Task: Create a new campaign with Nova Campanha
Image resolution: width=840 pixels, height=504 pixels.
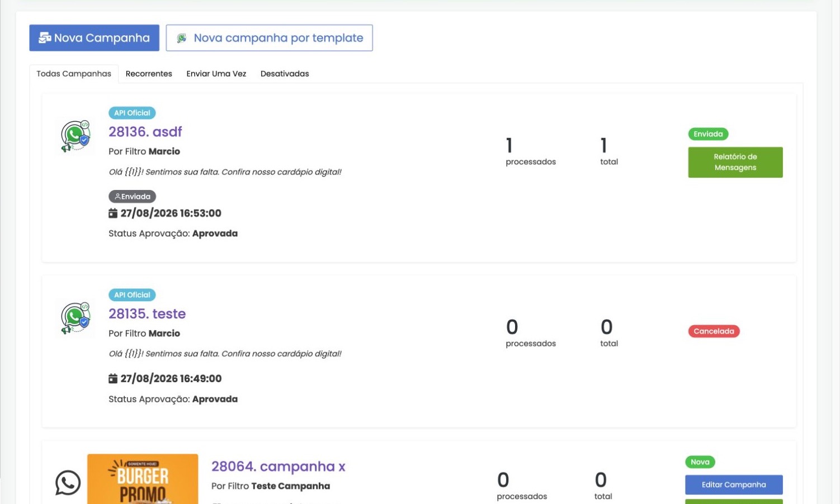Action: (x=94, y=38)
